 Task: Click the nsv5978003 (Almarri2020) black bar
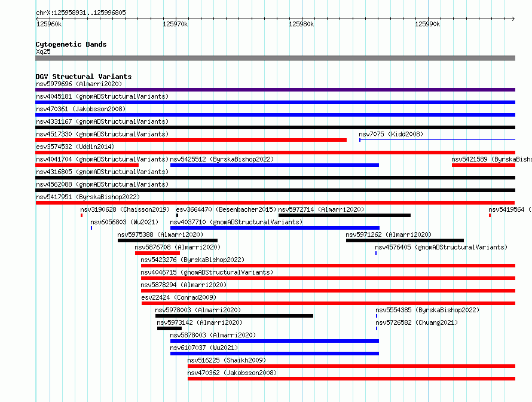pos(234,316)
